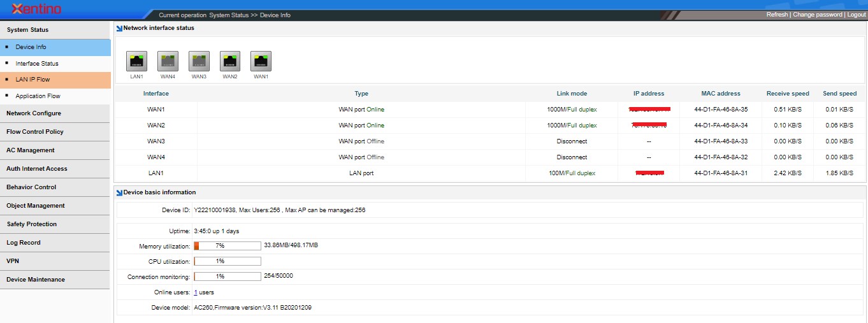Image resolution: width=868 pixels, height=323 pixels.
Task: Click the WAN3 port icon
Action: (199, 61)
